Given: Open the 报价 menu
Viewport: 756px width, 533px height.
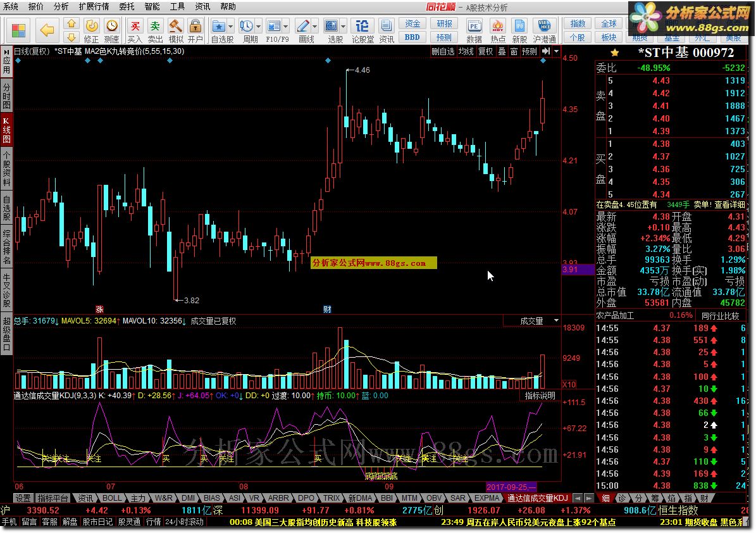Looking at the screenshot, I should [35, 7].
